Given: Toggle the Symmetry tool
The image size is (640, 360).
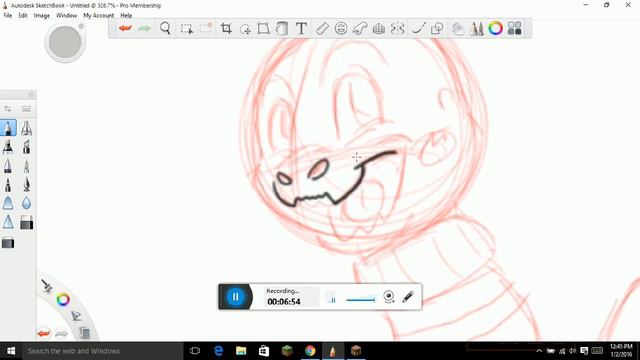Looking at the screenshot, I should pyautogui.click(x=398, y=29).
